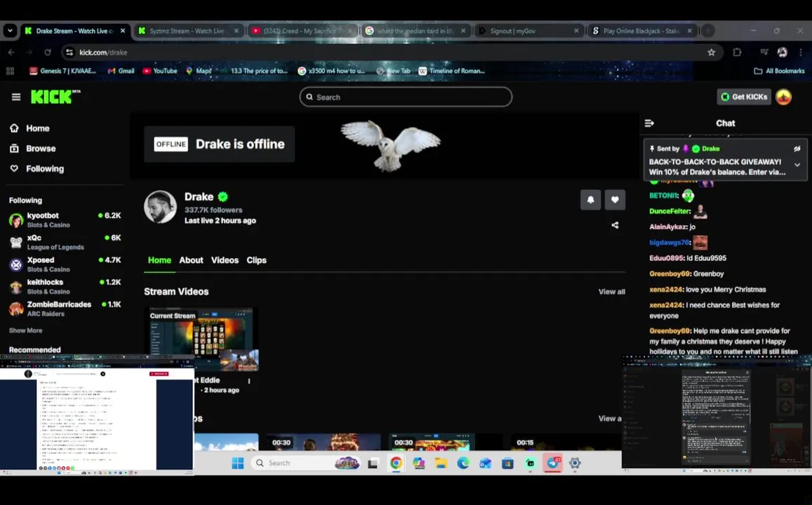Open a new Chrome tab

click(x=708, y=31)
